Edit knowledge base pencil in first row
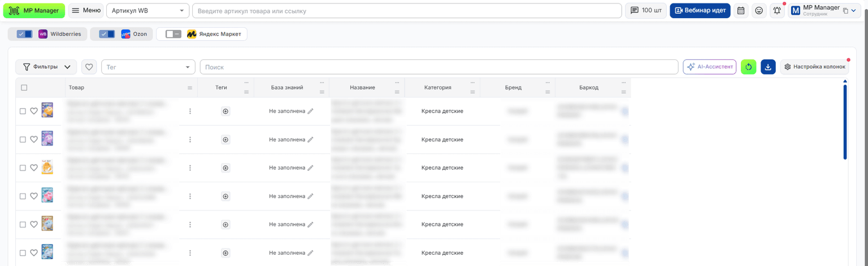Viewport: 868px width, 266px height. tap(310, 111)
